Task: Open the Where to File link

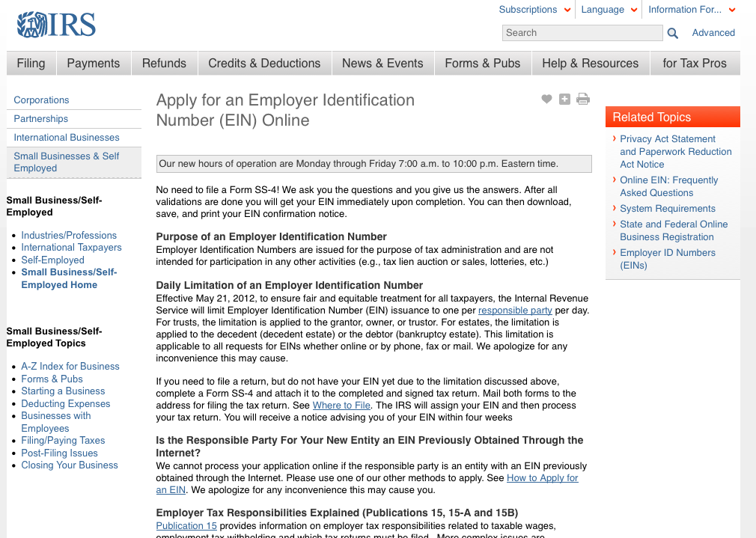Action: [x=341, y=406]
